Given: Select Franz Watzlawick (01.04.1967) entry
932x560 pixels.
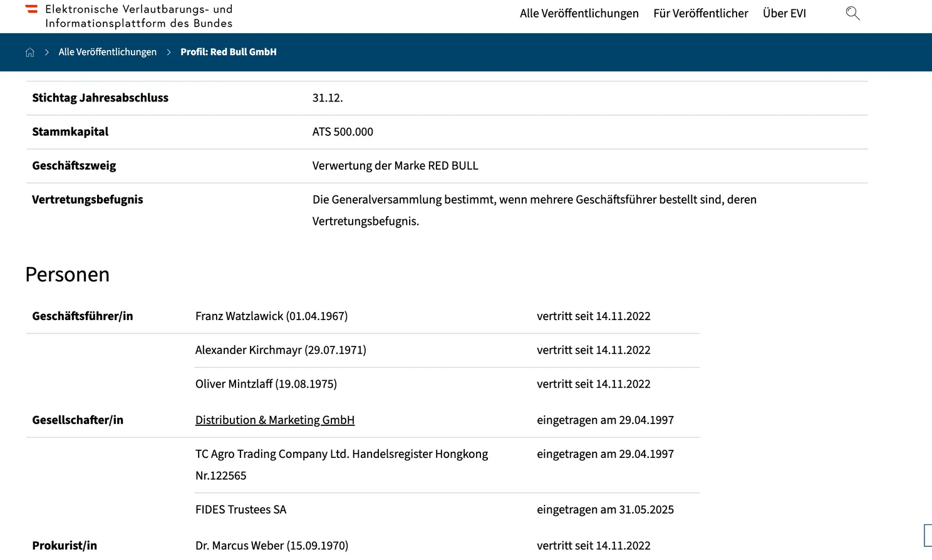Looking at the screenshot, I should pos(271,316).
